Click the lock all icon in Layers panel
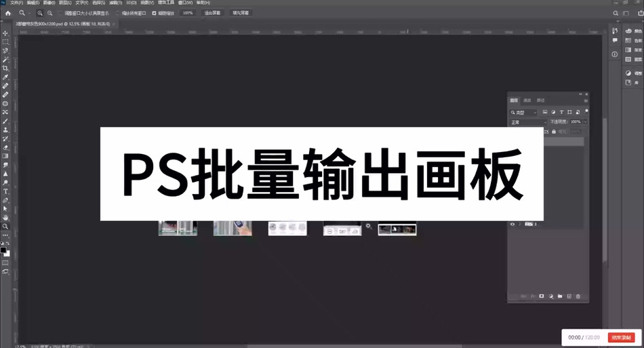This screenshot has height=348, width=644. click(x=554, y=132)
